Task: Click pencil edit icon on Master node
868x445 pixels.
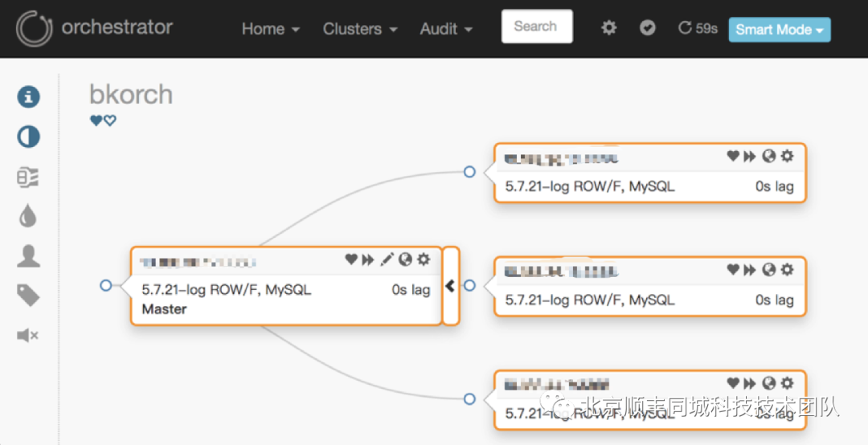Action: point(387,259)
